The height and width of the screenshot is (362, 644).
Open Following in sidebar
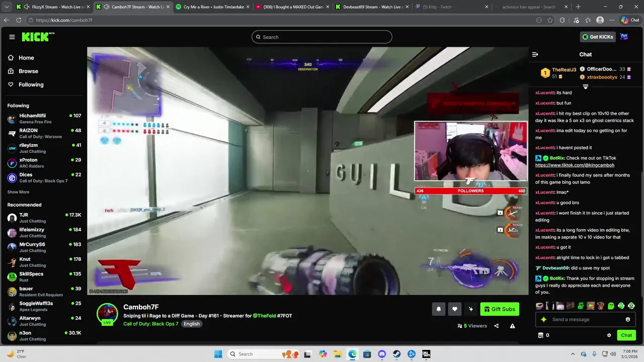point(25,84)
